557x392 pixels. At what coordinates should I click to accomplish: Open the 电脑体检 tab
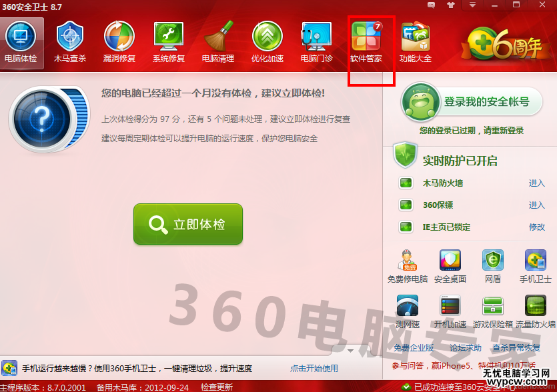(x=21, y=43)
